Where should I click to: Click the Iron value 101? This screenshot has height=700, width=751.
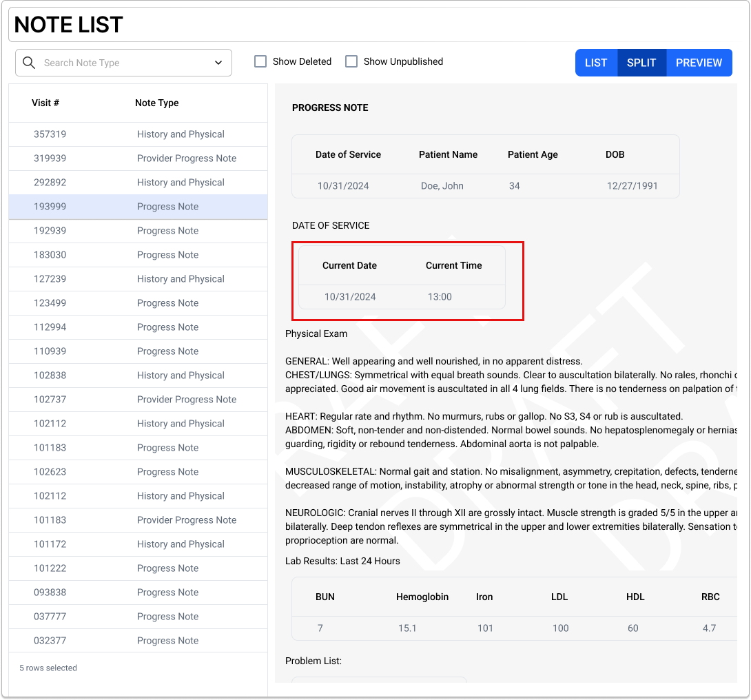[485, 628]
